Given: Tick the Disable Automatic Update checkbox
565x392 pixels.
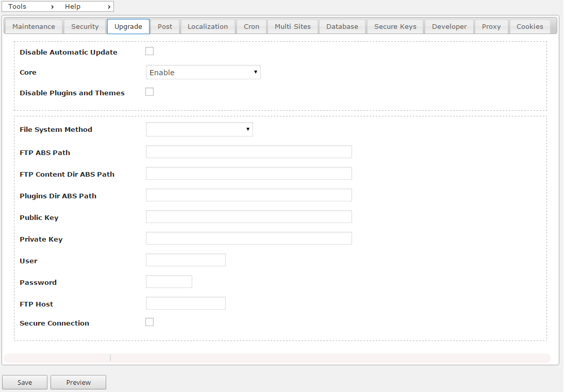Looking at the screenshot, I should tap(149, 51).
